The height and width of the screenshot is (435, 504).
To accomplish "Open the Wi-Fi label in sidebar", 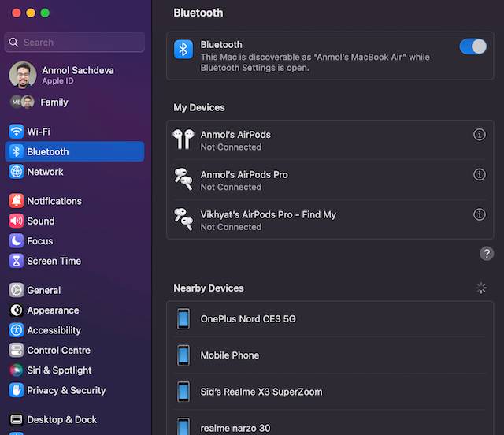I will pos(39,132).
